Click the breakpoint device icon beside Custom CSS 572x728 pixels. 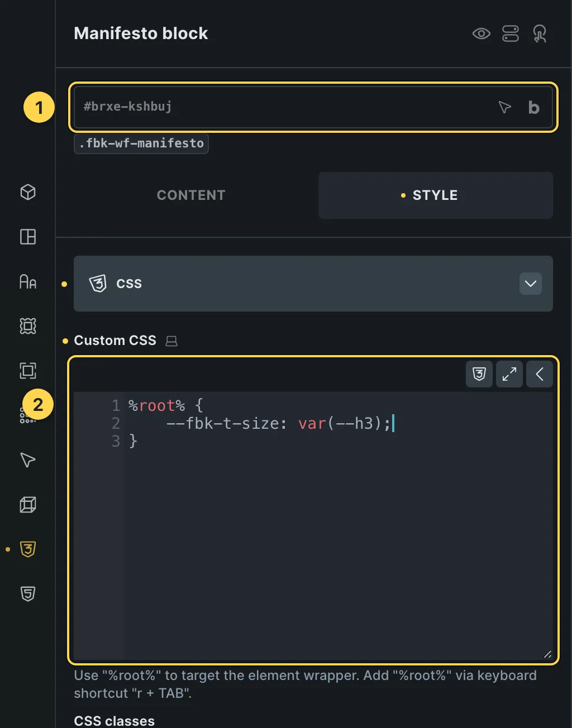click(x=171, y=341)
